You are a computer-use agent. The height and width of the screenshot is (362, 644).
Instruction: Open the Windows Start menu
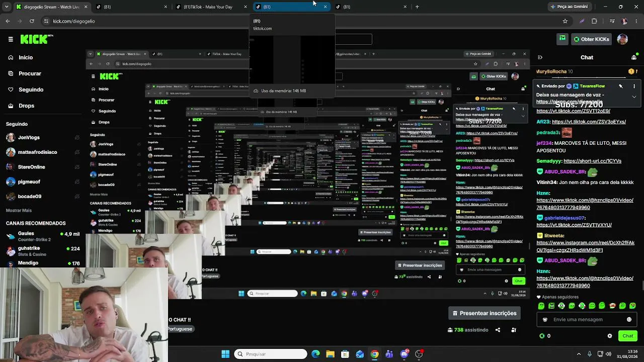click(x=225, y=354)
